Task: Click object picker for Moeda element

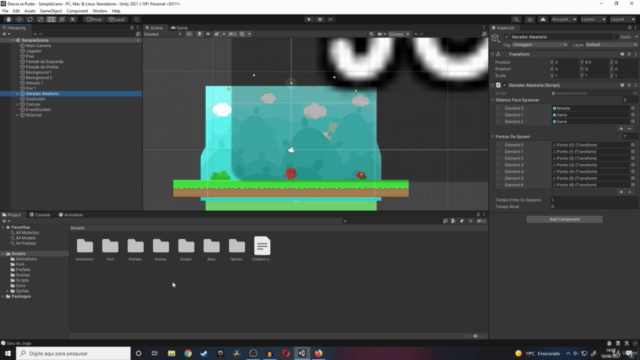Action: (633, 109)
